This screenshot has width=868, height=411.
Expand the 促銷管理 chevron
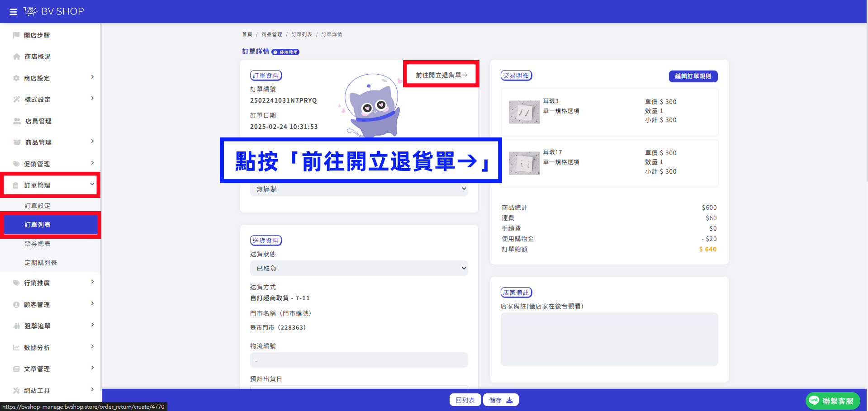click(92, 163)
